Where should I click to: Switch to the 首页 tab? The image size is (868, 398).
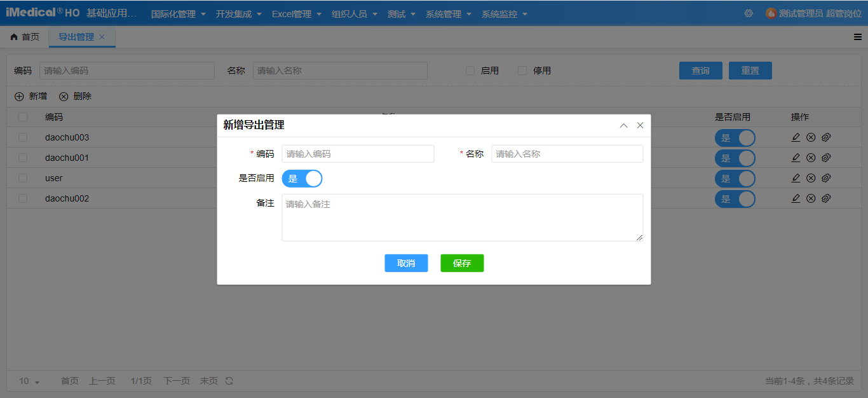pyautogui.click(x=24, y=36)
